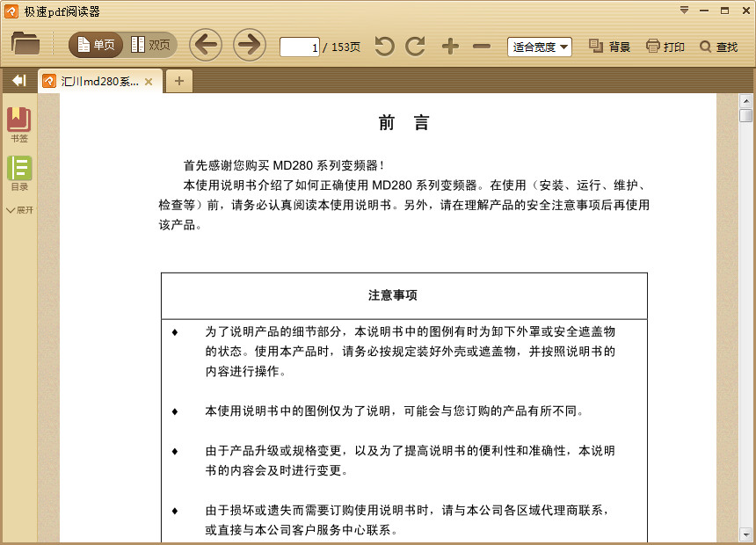Collapse the left sidebar with arrow button
This screenshot has width=756, height=545.
pos(18,81)
